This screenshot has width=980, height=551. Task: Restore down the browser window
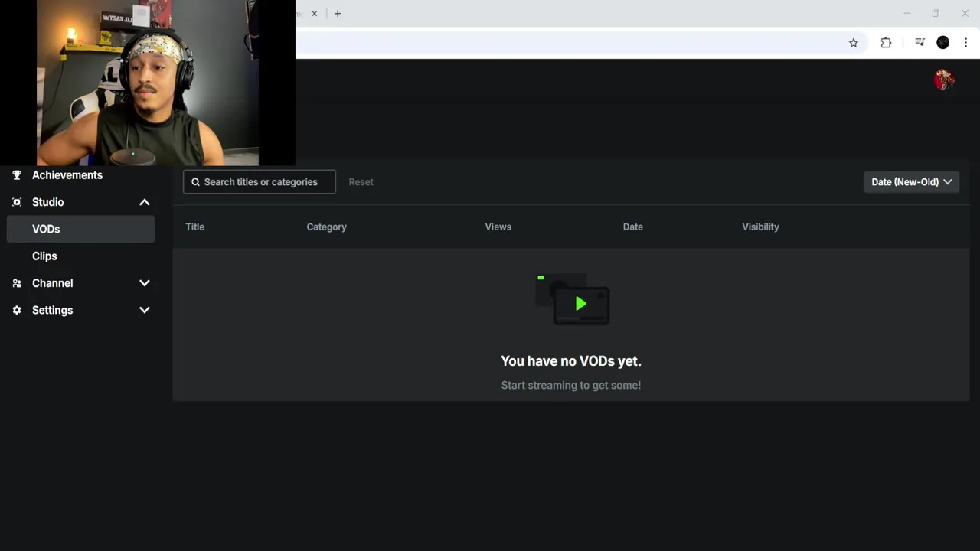pos(936,14)
